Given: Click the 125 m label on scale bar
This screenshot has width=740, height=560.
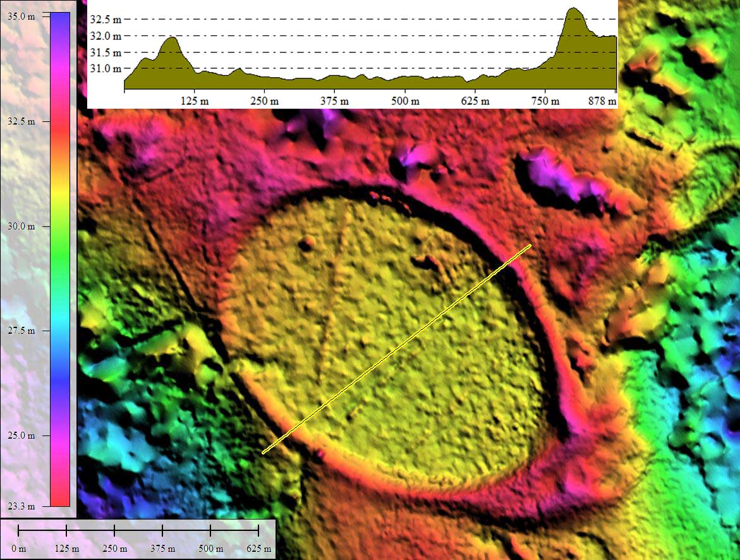Looking at the screenshot, I should coord(66,549).
